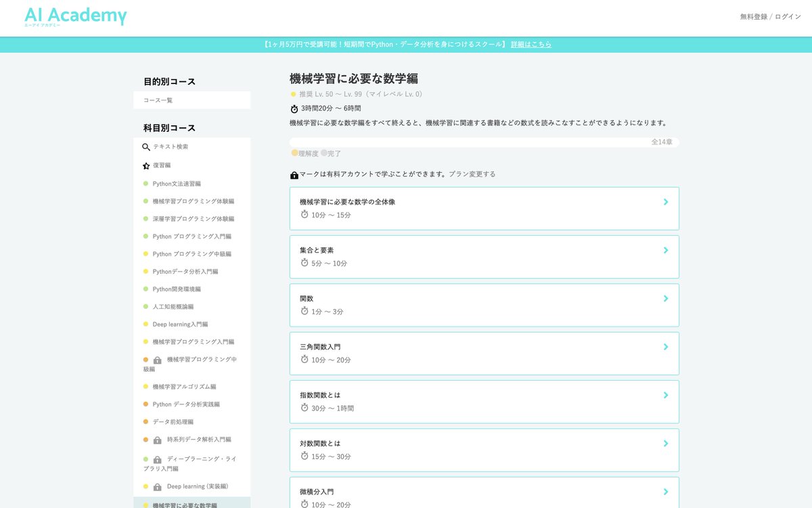Screen dimensions: 812x508
Task: Click stopwatch icon in 三角関数入門 card
Action: pyautogui.click(x=304, y=359)
